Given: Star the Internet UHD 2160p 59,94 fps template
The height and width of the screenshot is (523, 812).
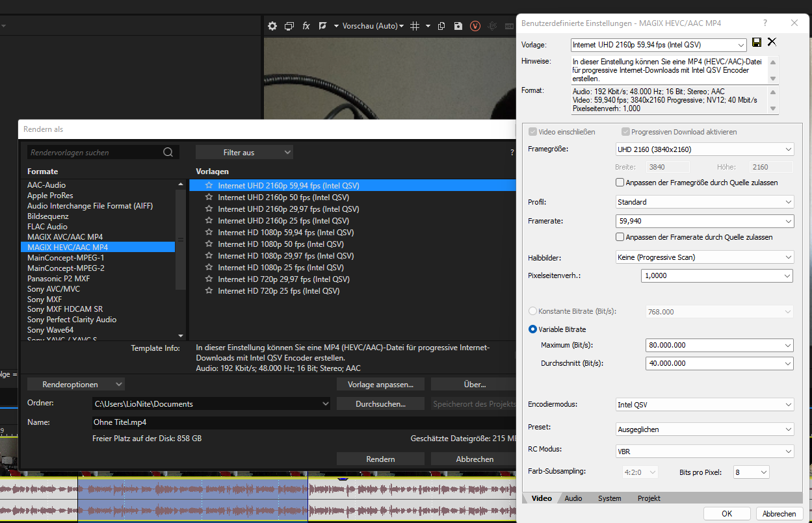Looking at the screenshot, I should pos(209,185).
